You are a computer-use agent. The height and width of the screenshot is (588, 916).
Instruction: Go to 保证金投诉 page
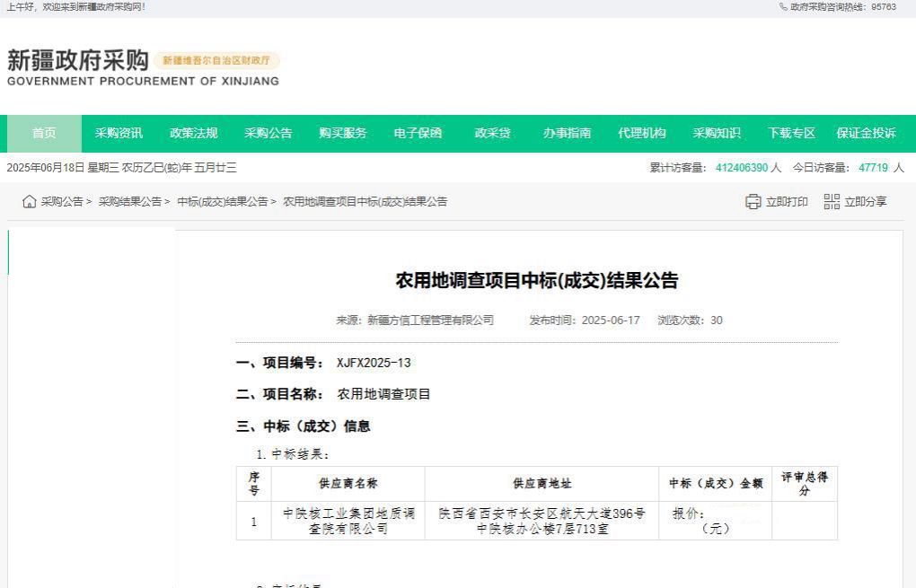pos(866,134)
